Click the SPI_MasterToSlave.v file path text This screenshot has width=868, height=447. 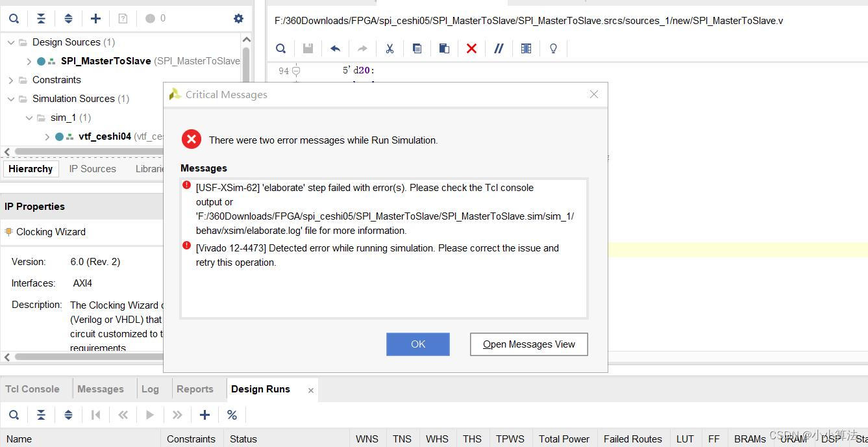tap(528, 21)
